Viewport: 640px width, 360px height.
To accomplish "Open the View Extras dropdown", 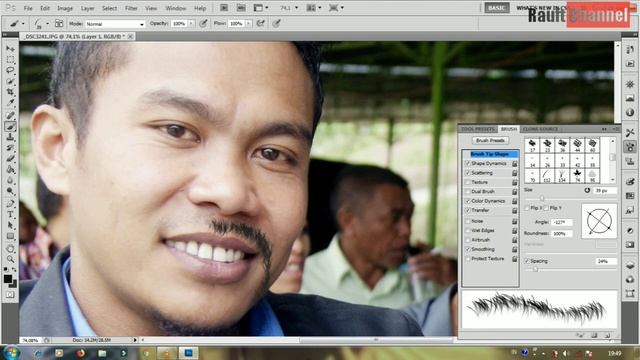I will click(x=261, y=8).
